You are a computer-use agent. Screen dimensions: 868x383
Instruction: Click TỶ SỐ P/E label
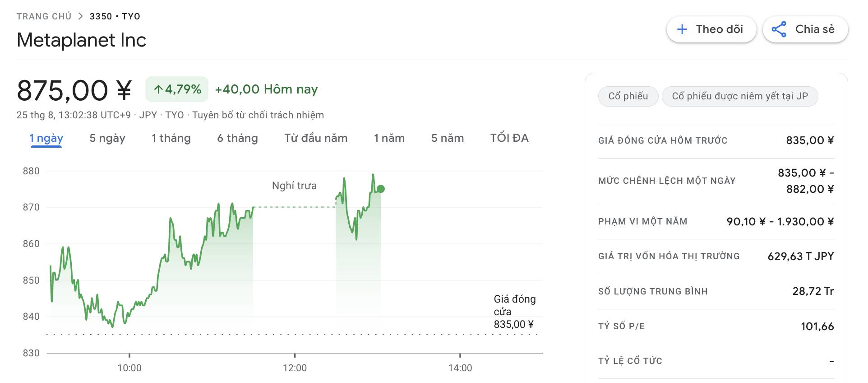(x=621, y=326)
